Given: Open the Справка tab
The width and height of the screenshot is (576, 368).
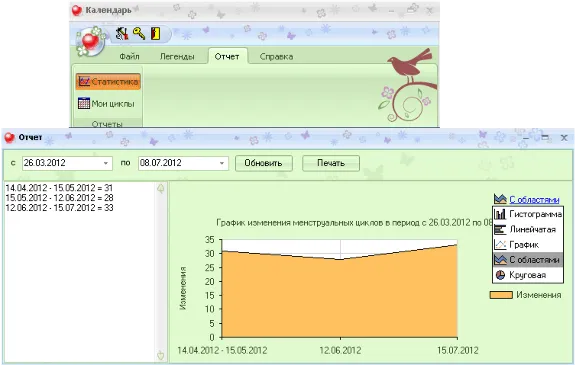Looking at the screenshot, I should click(x=276, y=57).
